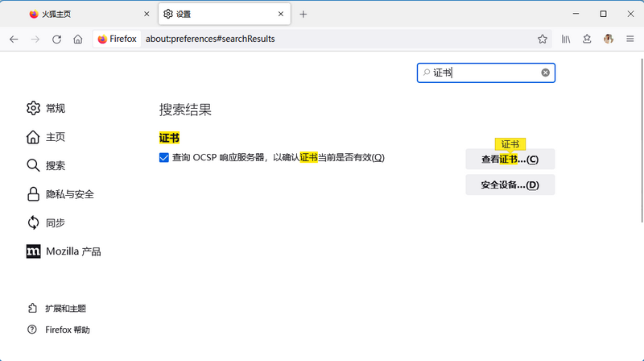Open the 搜索 settings category
Image resolution: width=644 pixels, height=361 pixels.
point(46,165)
